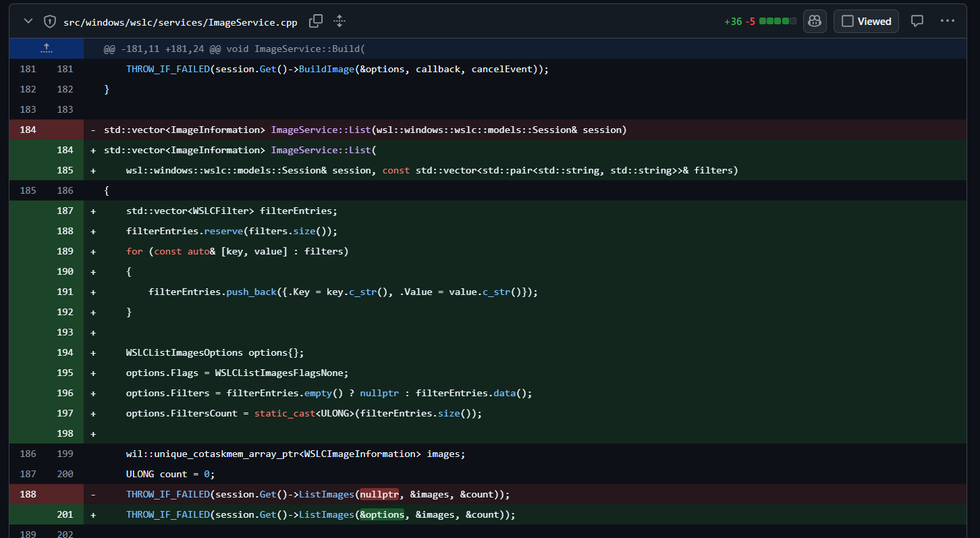Open Copilot menu for this file
Image resolution: width=980 pixels, height=538 pixels.
click(815, 21)
